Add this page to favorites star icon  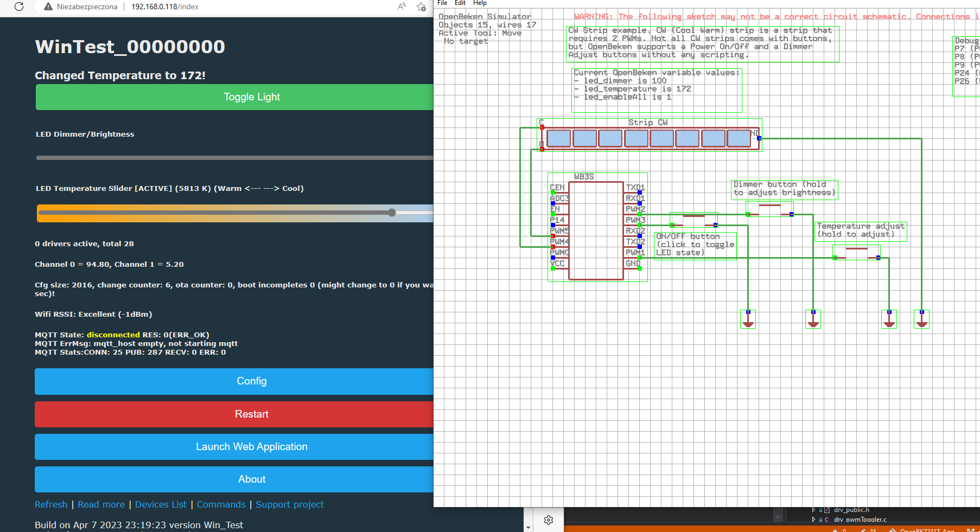tap(421, 7)
